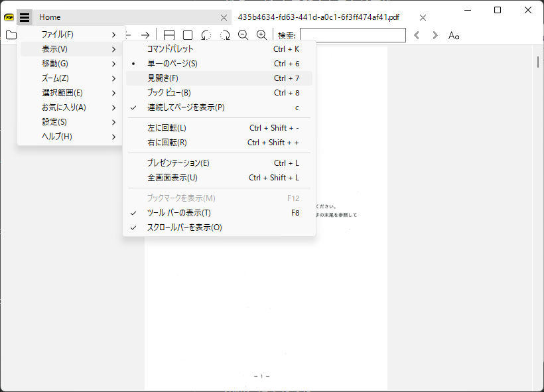Click the next page arrow icon
The image size is (544, 392).
[x=145, y=35]
